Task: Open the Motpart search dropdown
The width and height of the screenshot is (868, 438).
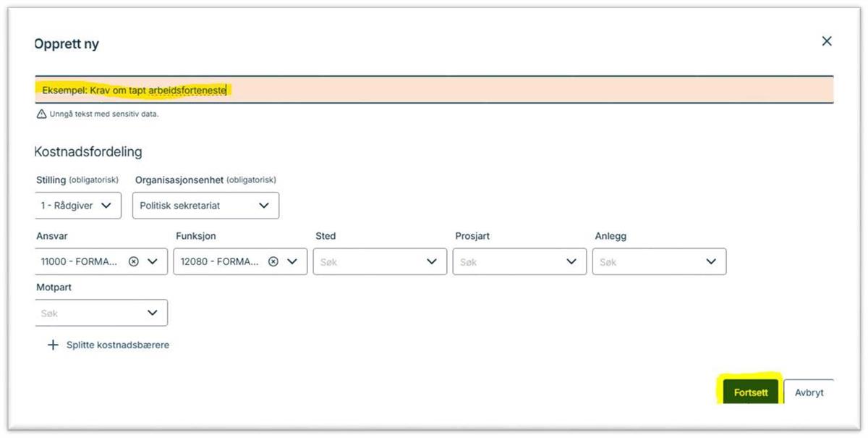Action: 152,313
